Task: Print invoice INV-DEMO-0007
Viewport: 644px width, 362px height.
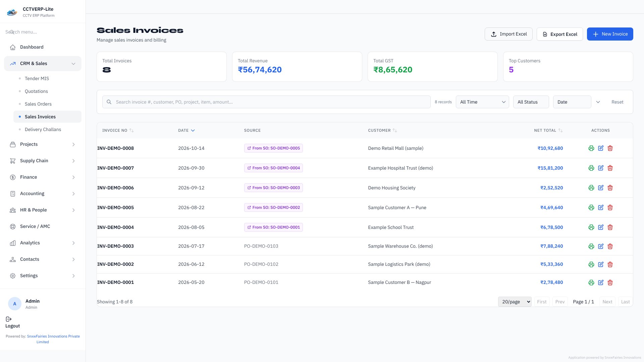Action: (591, 168)
